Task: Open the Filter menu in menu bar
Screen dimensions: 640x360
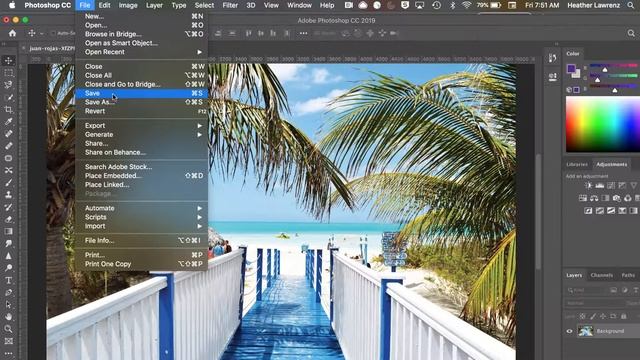Action: coord(230,5)
